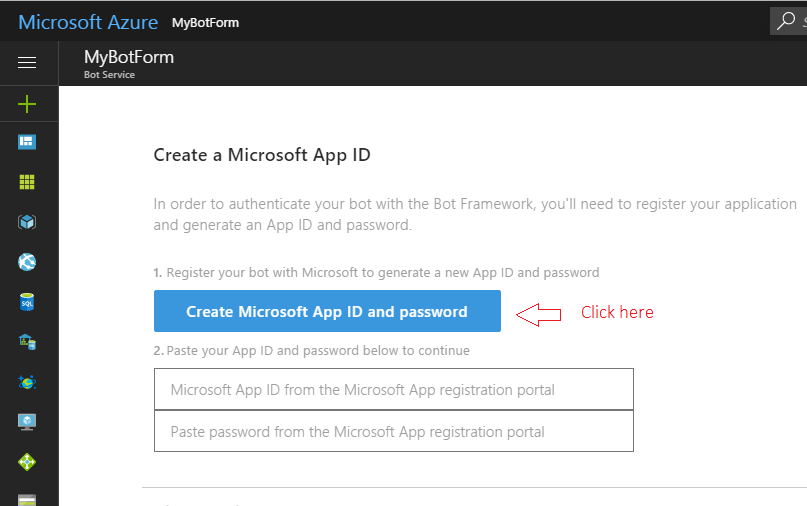Viewport: 807px width, 506px height.
Task: Select the MyBotForm breadcrumb in top bar
Action: click(205, 22)
